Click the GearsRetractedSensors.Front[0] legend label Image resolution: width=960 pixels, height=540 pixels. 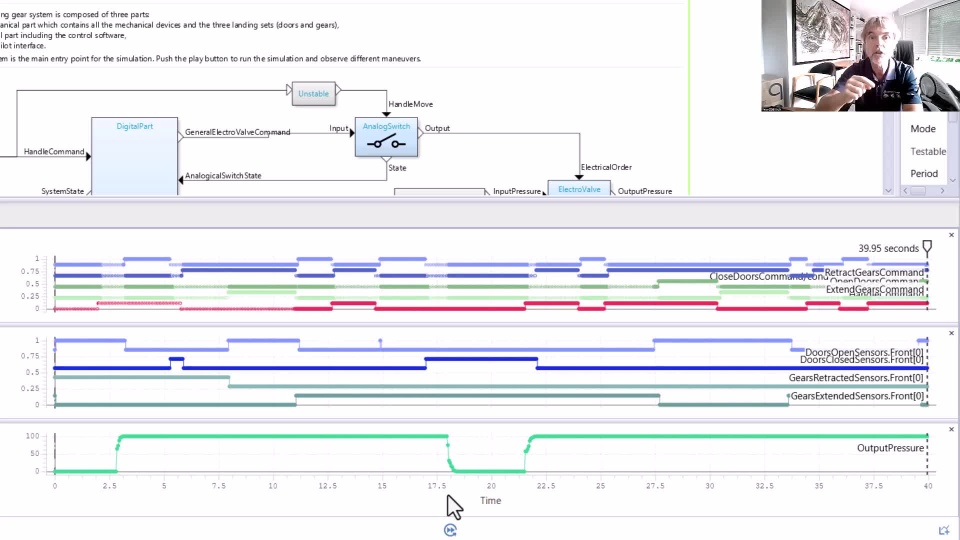click(856, 378)
